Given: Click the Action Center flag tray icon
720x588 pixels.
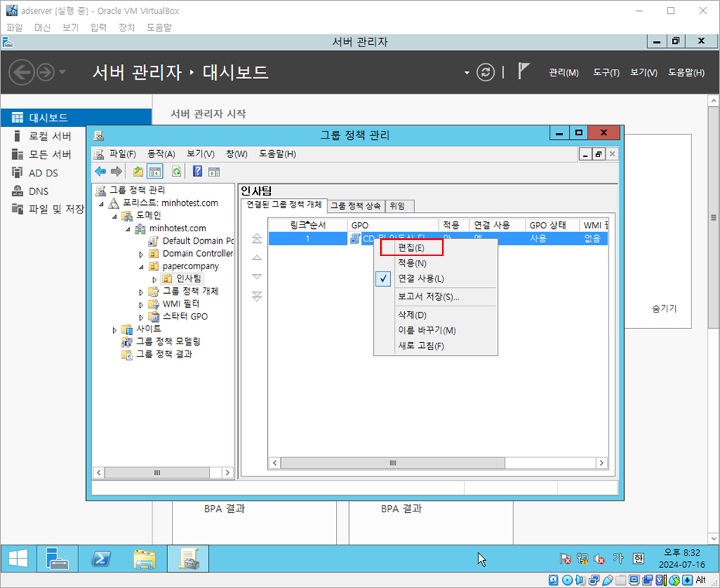Looking at the screenshot, I should 565,559.
